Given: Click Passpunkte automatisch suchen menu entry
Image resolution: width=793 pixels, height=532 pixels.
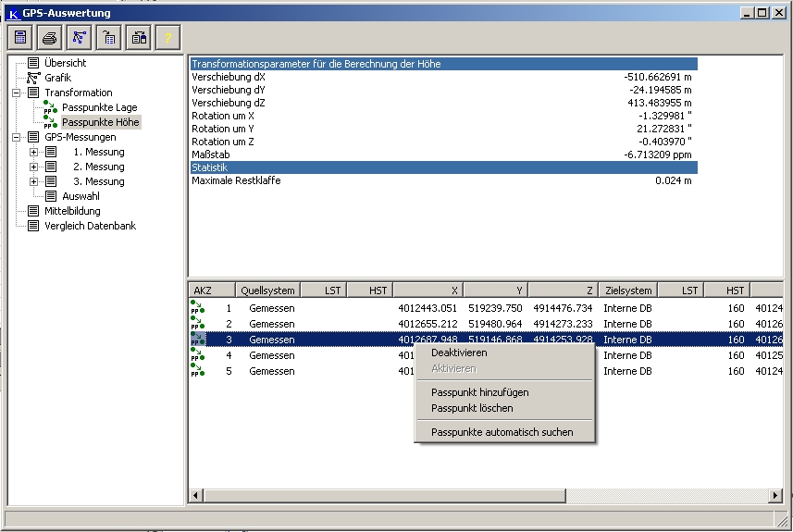Looking at the screenshot, I should click(x=502, y=432).
